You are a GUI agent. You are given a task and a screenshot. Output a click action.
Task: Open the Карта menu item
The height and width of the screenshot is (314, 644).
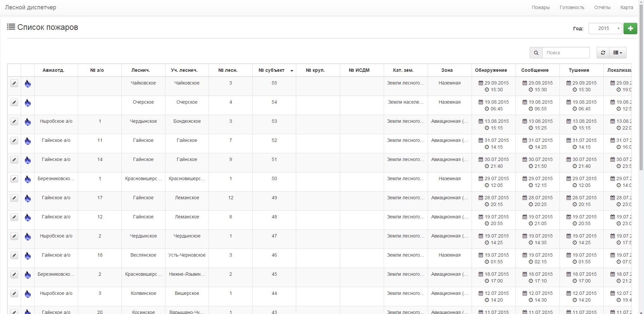627,7
